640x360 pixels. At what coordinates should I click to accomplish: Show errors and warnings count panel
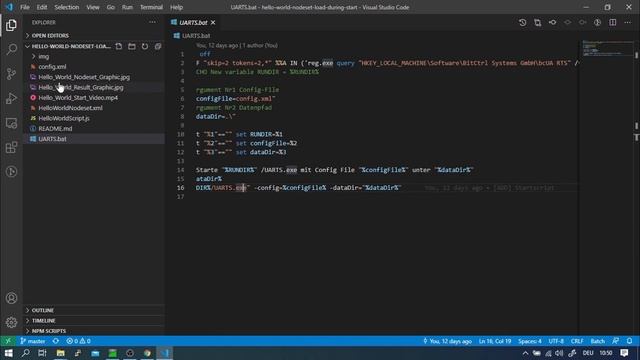tap(78, 341)
